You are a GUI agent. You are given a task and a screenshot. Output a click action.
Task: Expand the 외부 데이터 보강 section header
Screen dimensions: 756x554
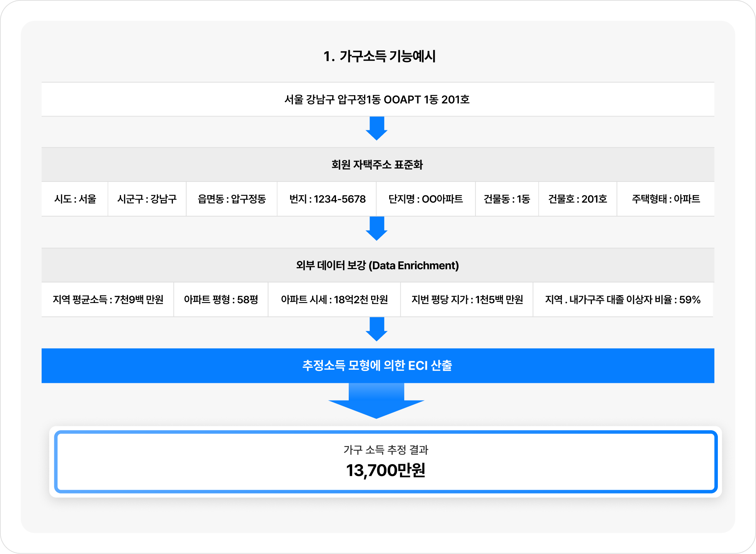[378, 265]
